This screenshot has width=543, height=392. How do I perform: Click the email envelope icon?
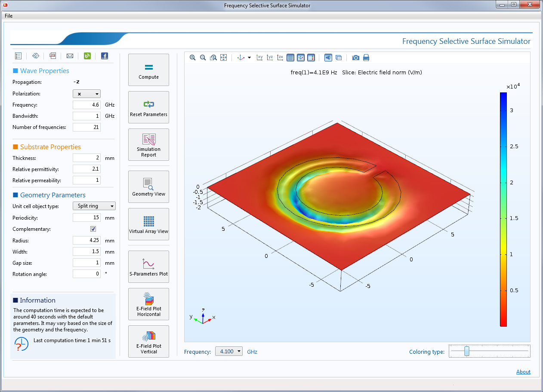click(70, 56)
